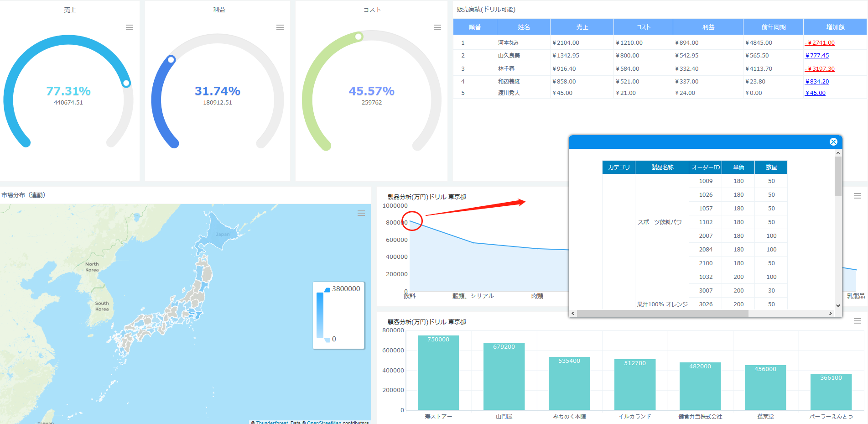Screen dimensions: 868x424
Task: Click the 売上 column header in table
Action: [x=582, y=27]
